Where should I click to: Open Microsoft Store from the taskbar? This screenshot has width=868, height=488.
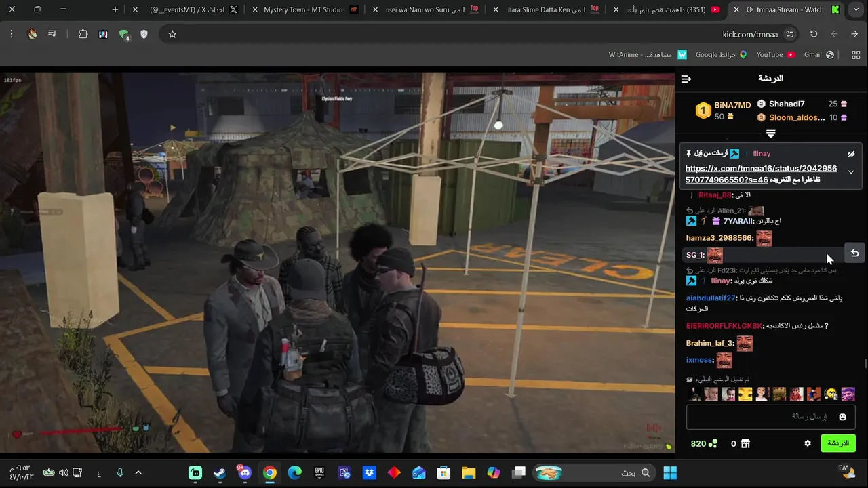coord(443,472)
